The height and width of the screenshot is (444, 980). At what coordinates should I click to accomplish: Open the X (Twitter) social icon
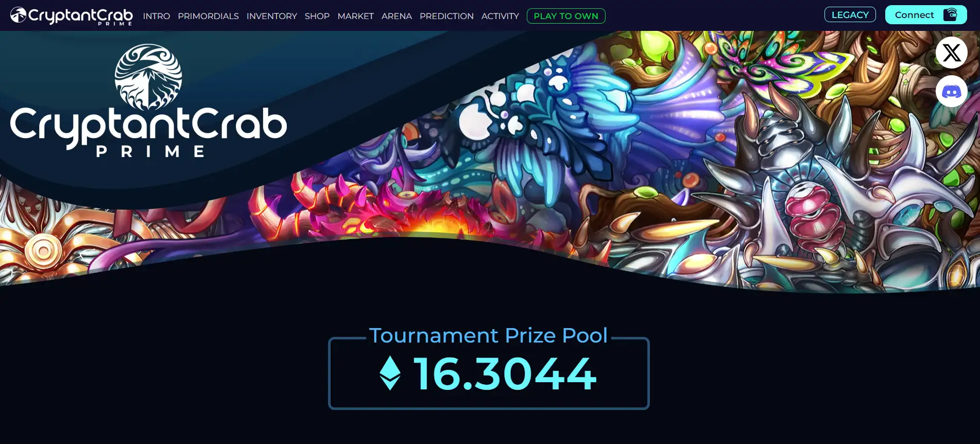pos(951,53)
